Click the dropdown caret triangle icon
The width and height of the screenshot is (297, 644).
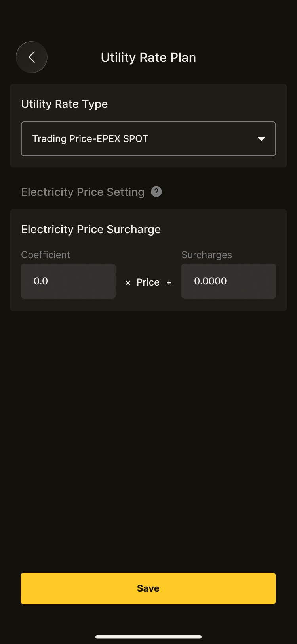click(x=261, y=139)
